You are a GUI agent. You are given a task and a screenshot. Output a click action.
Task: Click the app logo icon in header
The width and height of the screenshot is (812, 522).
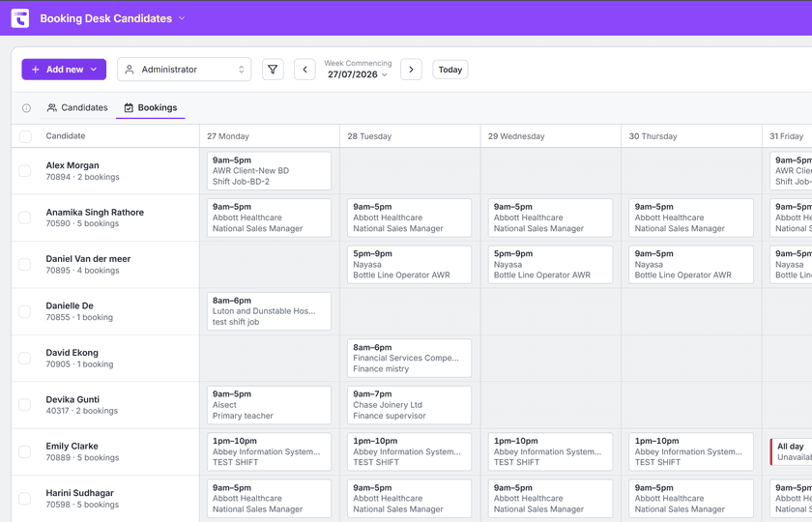click(x=20, y=18)
